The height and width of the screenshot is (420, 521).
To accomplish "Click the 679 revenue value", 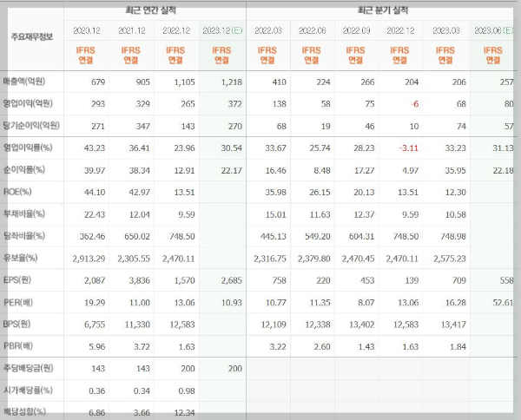I will [x=98, y=82].
